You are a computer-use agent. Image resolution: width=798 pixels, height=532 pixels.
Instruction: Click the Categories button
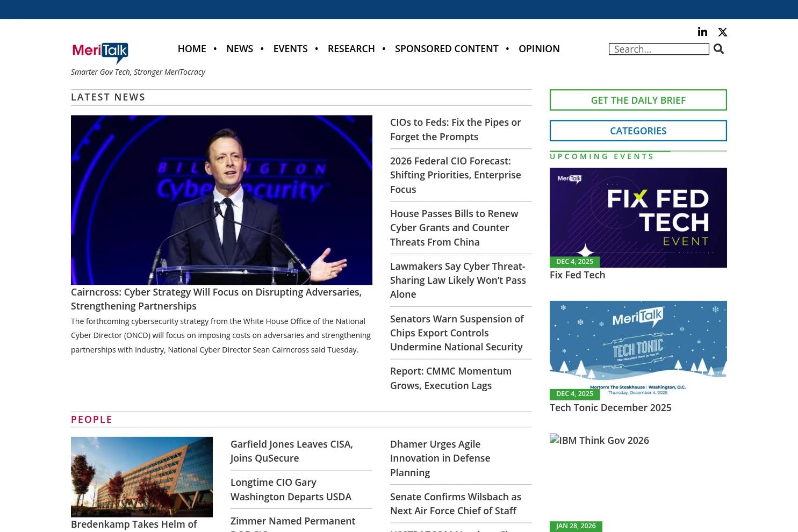(638, 131)
